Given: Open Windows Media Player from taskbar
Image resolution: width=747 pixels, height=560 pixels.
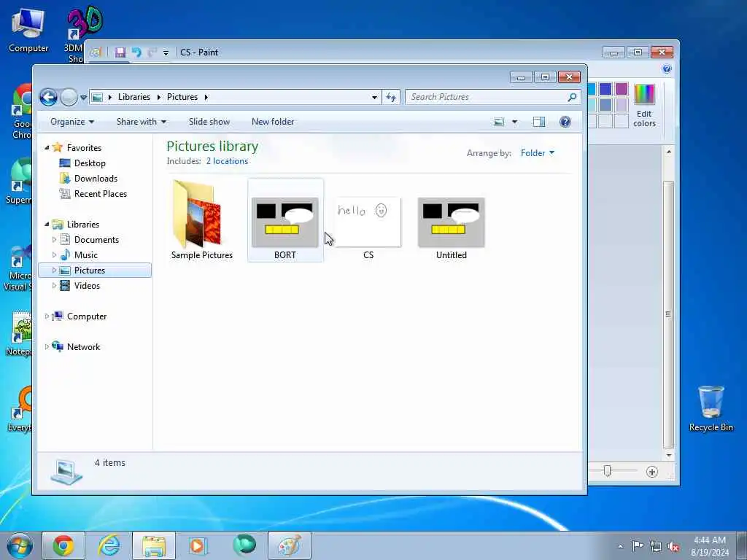Looking at the screenshot, I should pos(197,545).
